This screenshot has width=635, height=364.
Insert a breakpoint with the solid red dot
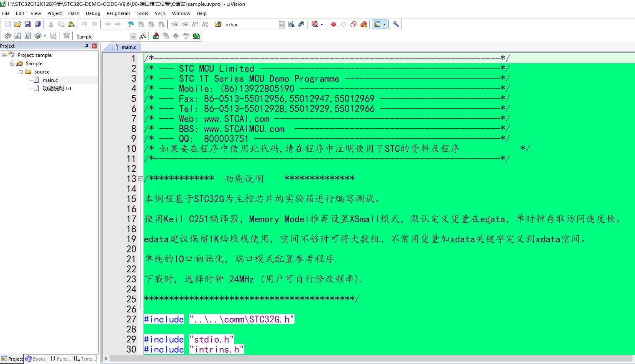point(333,24)
